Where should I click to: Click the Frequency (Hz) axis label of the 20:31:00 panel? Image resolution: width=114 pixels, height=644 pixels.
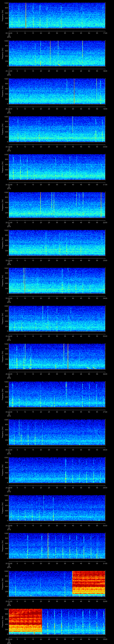tap(3, 584)
